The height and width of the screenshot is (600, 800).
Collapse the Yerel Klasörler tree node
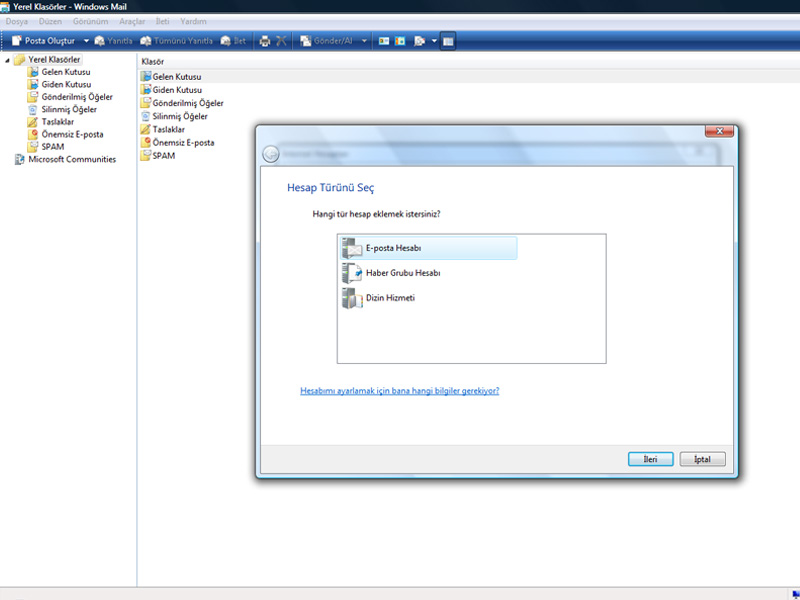[7, 60]
